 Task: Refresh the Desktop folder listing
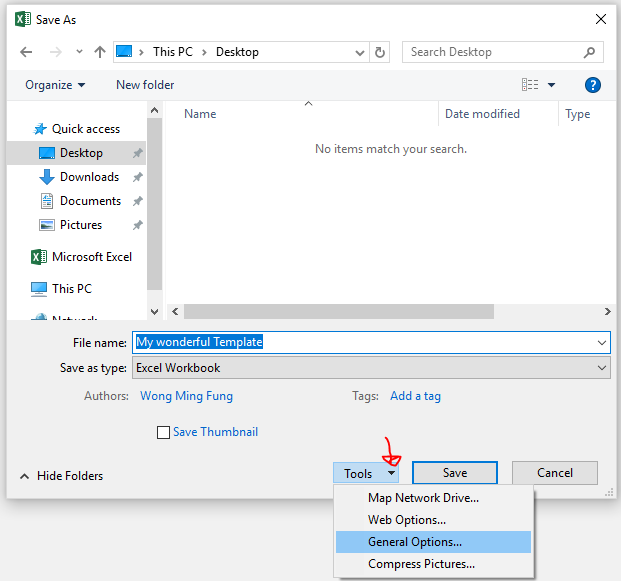click(380, 52)
